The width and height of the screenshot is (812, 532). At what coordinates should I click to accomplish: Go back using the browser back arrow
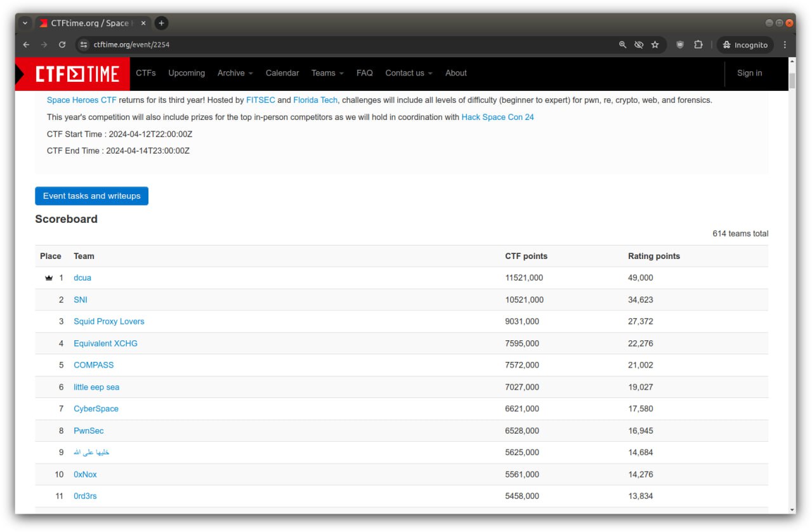point(26,45)
